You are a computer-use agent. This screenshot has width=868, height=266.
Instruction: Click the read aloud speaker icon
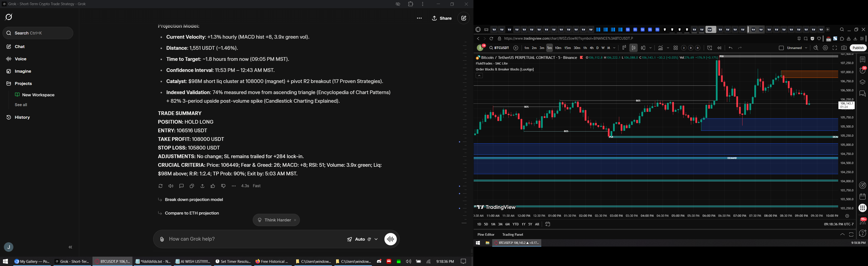pyautogui.click(x=171, y=186)
